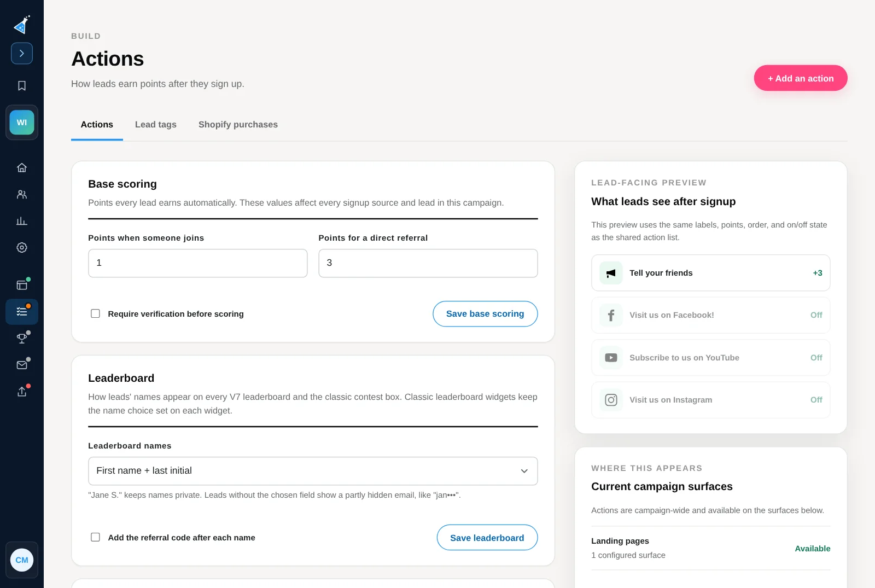Switch to the Lead tags tab
Image resolution: width=875 pixels, height=588 pixels.
coord(156,125)
